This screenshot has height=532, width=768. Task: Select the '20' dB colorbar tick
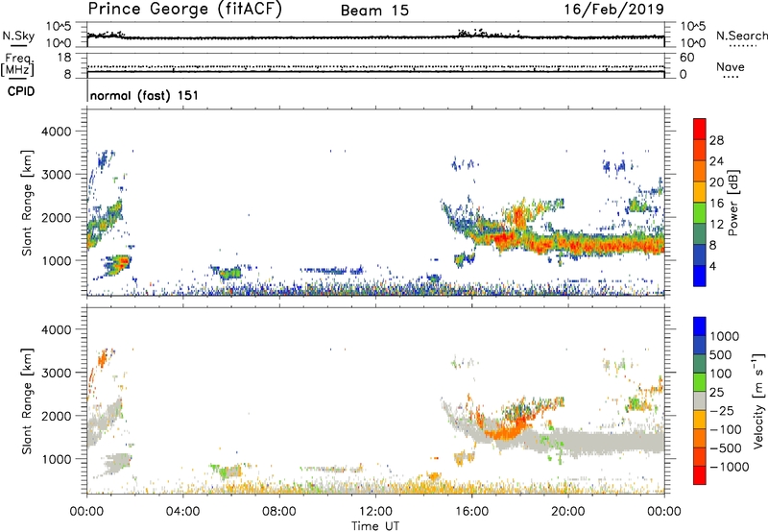click(716, 182)
